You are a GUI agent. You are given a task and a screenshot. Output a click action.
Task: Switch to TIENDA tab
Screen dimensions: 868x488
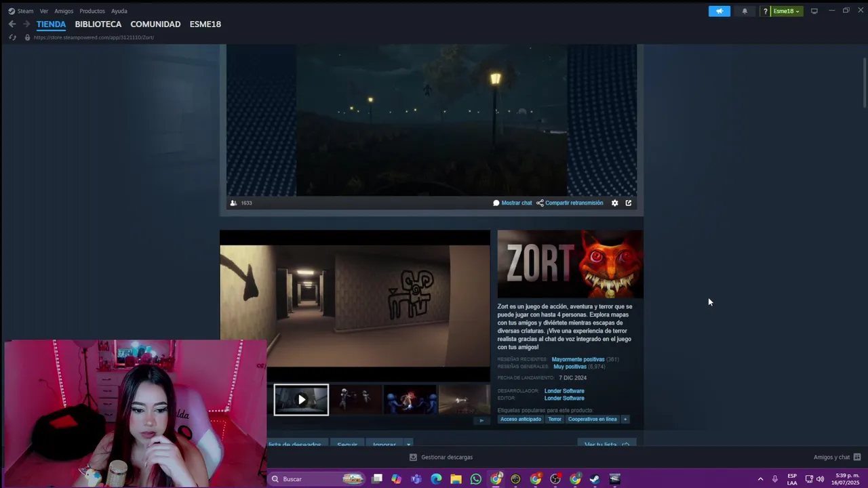pyautogui.click(x=51, y=24)
